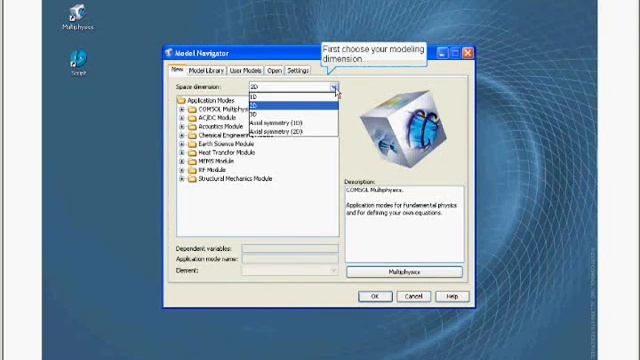Select the Acoustics Module label
640x360 pixels.
220,127
